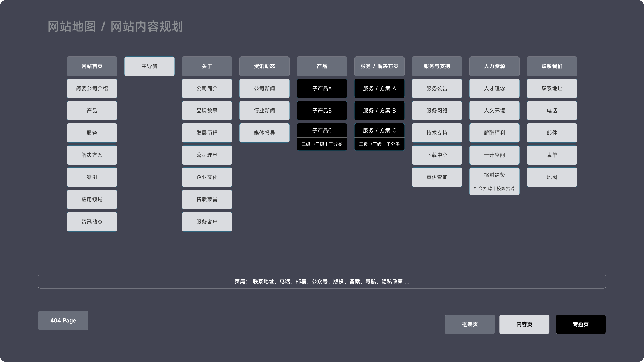The image size is (644, 362).
Task: Click the 页尾 footer bar
Action: click(x=322, y=281)
